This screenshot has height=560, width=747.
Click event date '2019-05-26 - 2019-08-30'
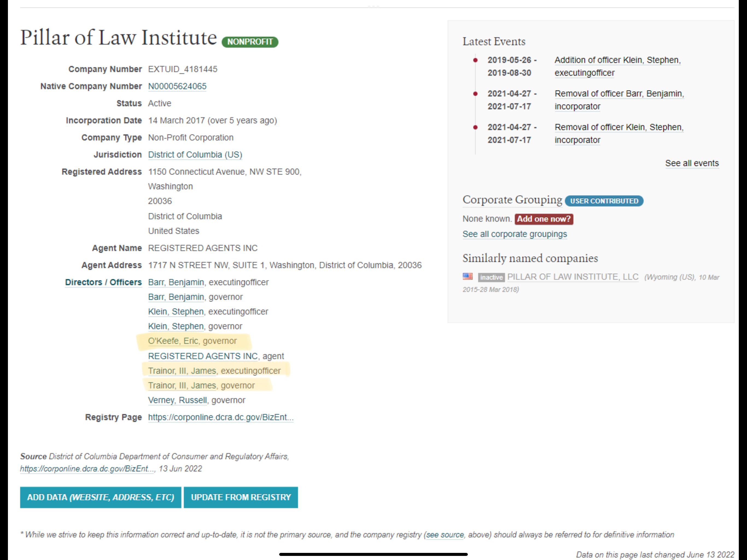point(512,66)
